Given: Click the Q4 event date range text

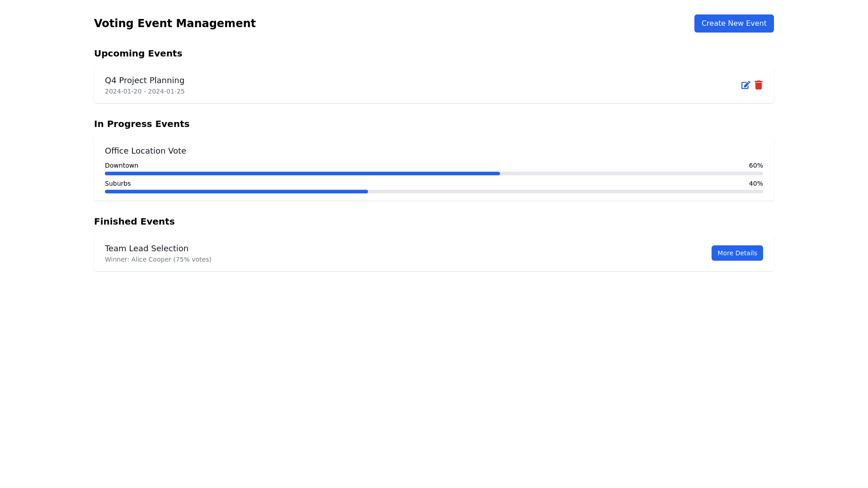Looking at the screenshot, I should (145, 91).
